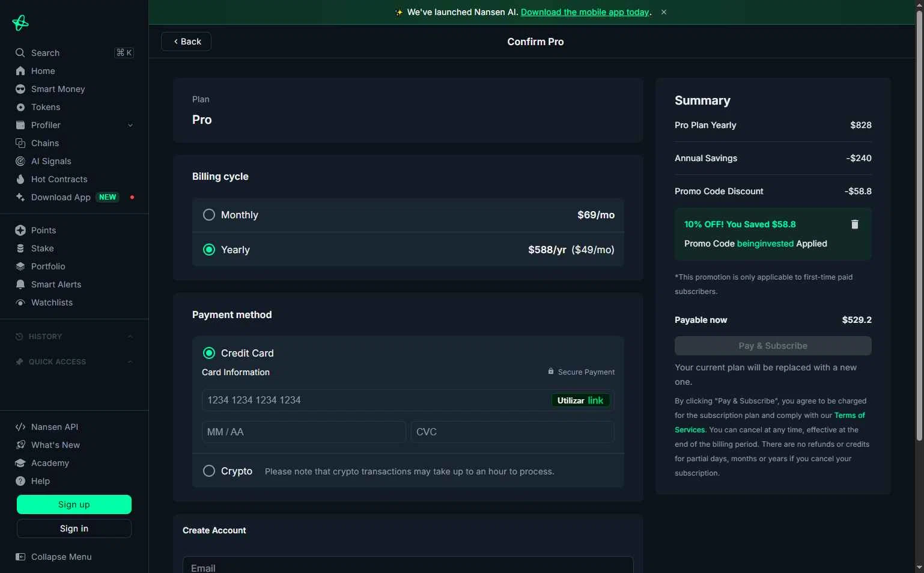The width and height of the screenshot is (924, 573).
Task: Click the Utilizar link autofill button
Action: [x=580, y=400]
